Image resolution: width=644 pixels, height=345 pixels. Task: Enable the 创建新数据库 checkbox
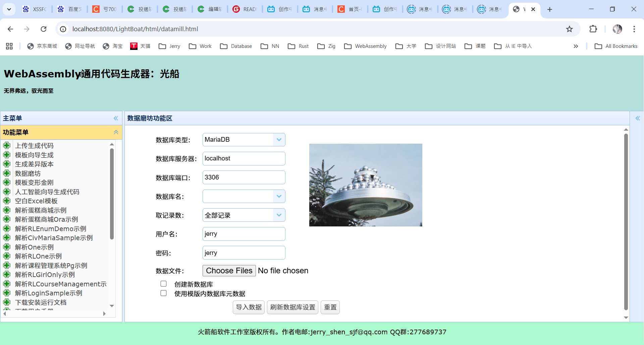click(163, 283)
